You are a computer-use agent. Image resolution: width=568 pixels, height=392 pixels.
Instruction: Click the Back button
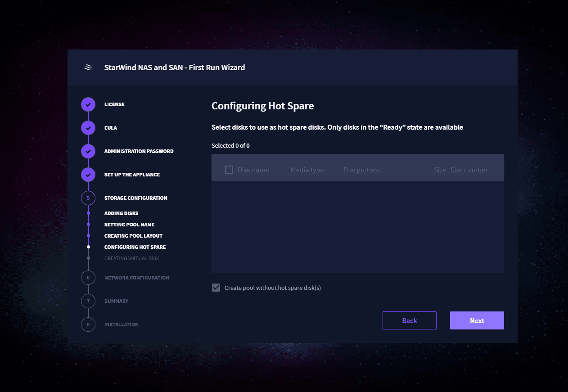410,320
